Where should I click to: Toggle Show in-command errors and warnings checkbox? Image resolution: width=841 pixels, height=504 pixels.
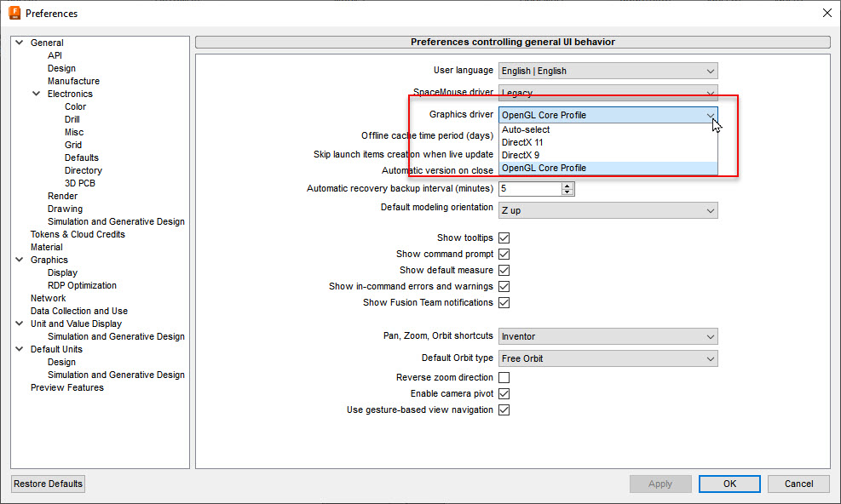504,286
